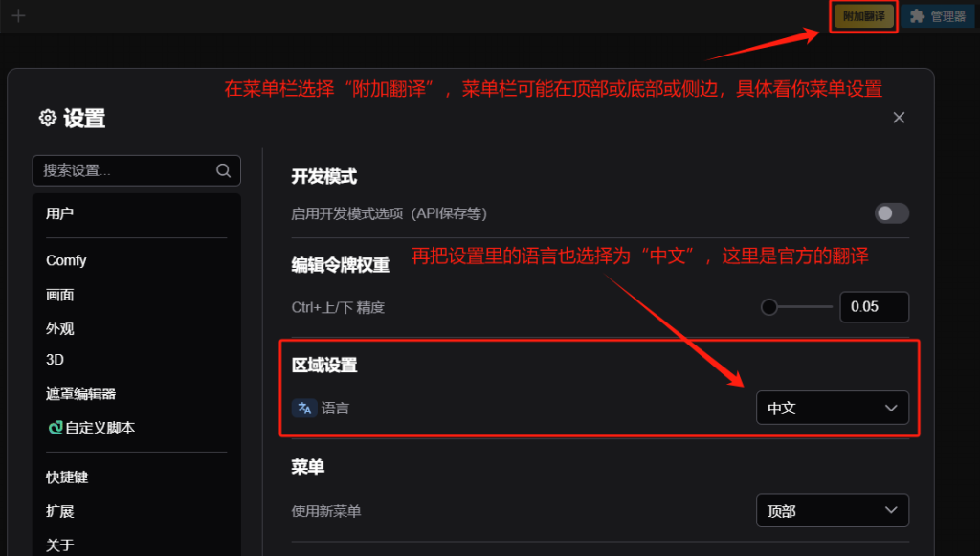
Task: Click the gear icon beside the 设置 title
Action: click(x=48, y=118)
